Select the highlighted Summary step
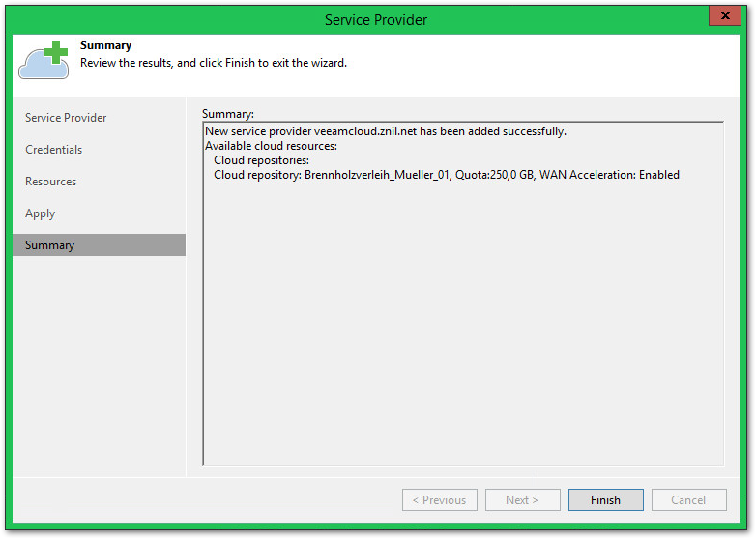 50,245
